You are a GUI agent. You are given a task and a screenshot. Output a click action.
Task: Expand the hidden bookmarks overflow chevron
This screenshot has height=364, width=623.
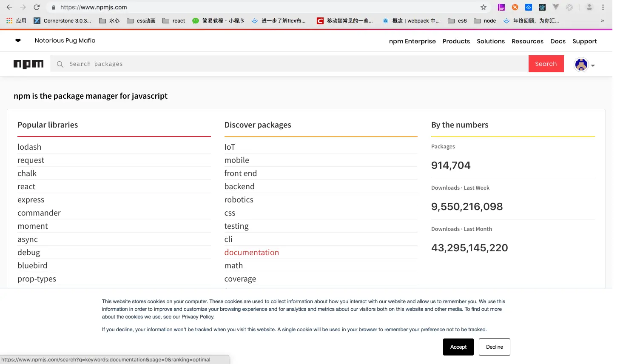coord(602,21)
